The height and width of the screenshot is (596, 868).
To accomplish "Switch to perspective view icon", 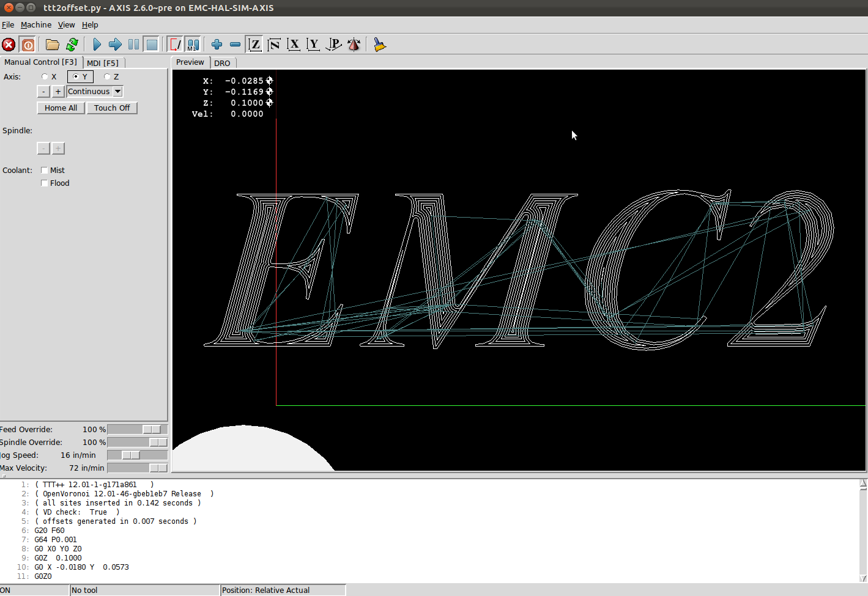I will [334, 45].
